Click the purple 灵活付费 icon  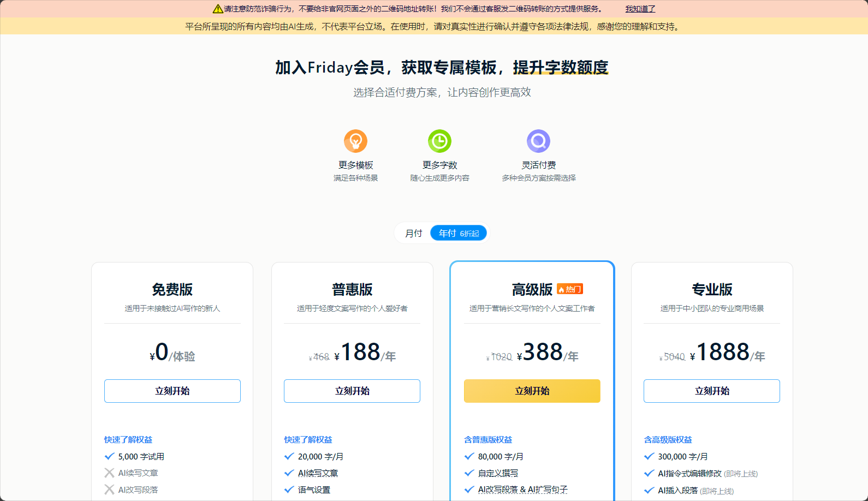coord(538,141)
